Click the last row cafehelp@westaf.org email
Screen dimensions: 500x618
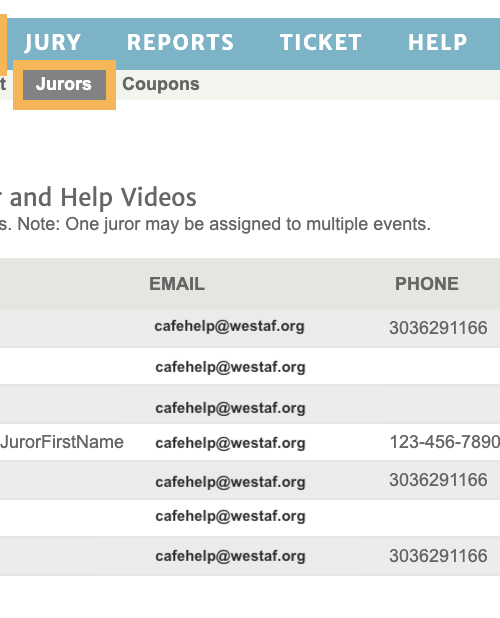tap(230, 556)
